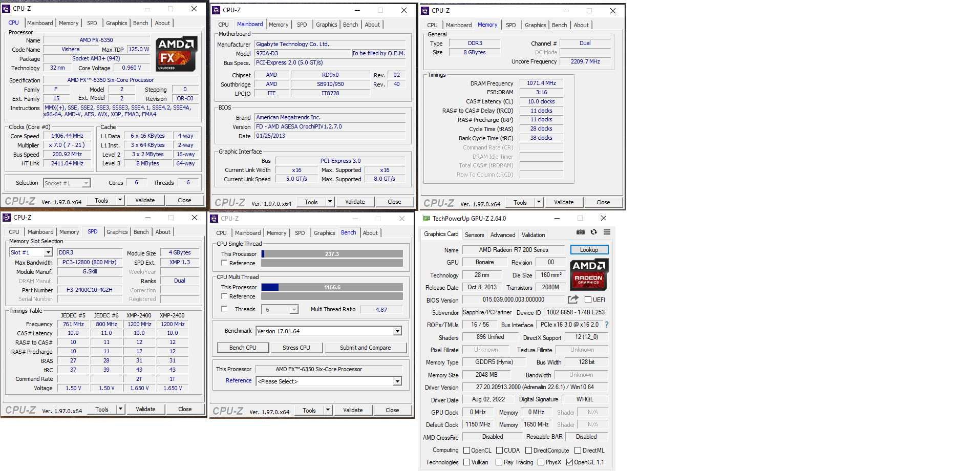This screenshot has width=980, height=471.
Task: Switch to the Sensors tab in GPU-Z
Action: [474, 234]
